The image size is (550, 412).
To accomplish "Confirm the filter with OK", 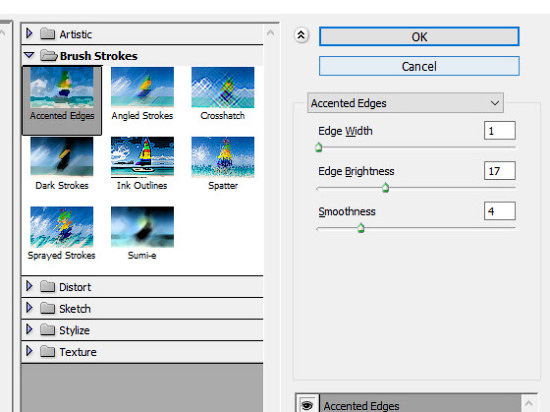I will (x=419, y=36).
